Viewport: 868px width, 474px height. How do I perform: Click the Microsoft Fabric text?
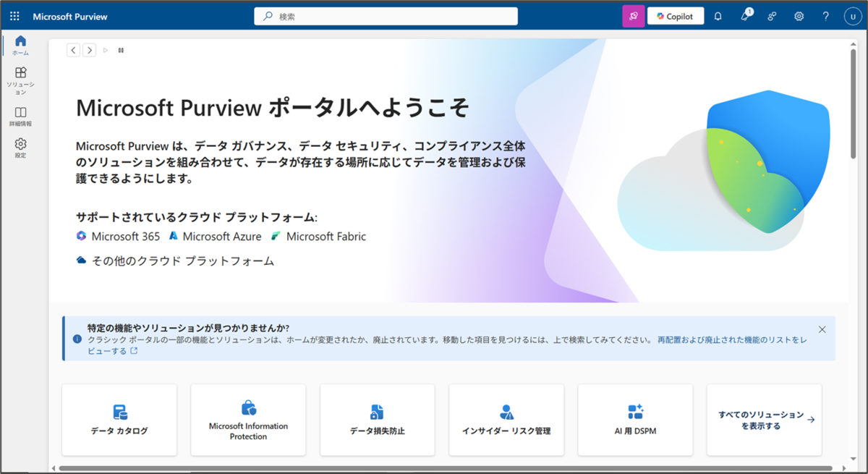326,236
